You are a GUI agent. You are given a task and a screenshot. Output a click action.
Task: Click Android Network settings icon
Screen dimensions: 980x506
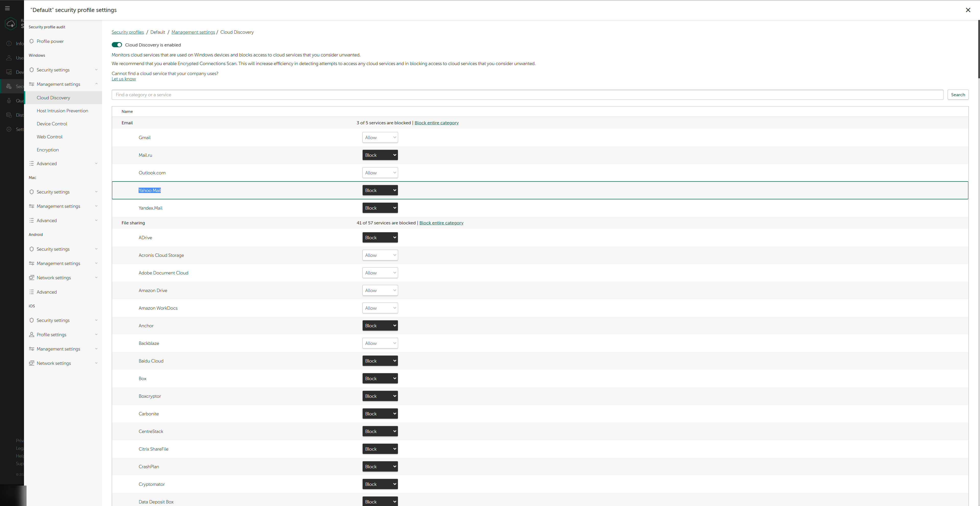[x=32, y=278]
